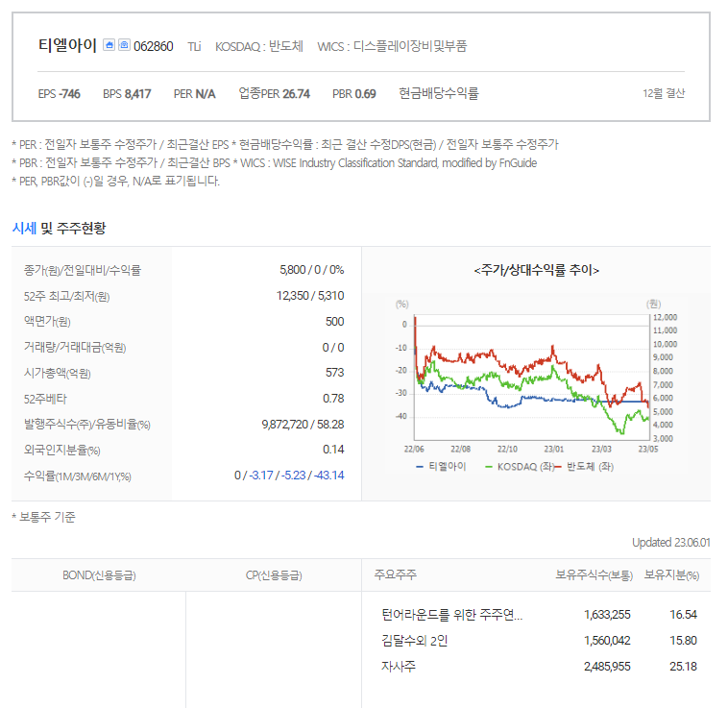This screenshot has height=708, width=728.
Task: Click the 업종PER 26.74 value
Action: 274,94
